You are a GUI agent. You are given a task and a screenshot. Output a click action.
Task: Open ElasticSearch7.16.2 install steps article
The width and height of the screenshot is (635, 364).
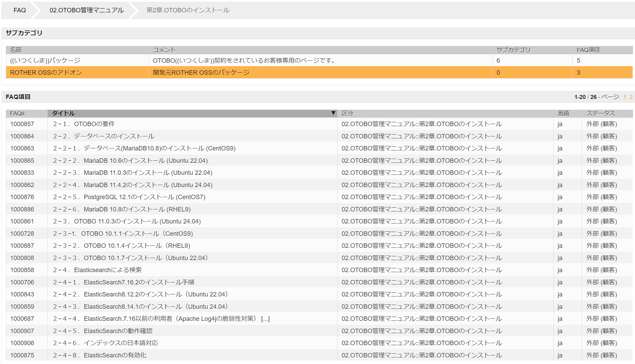click(124, 282)
